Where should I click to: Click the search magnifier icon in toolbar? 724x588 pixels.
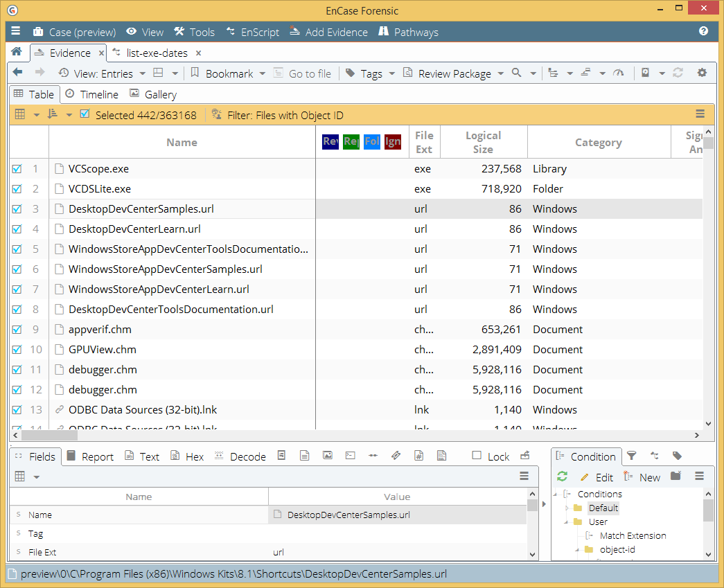[517, 73]
